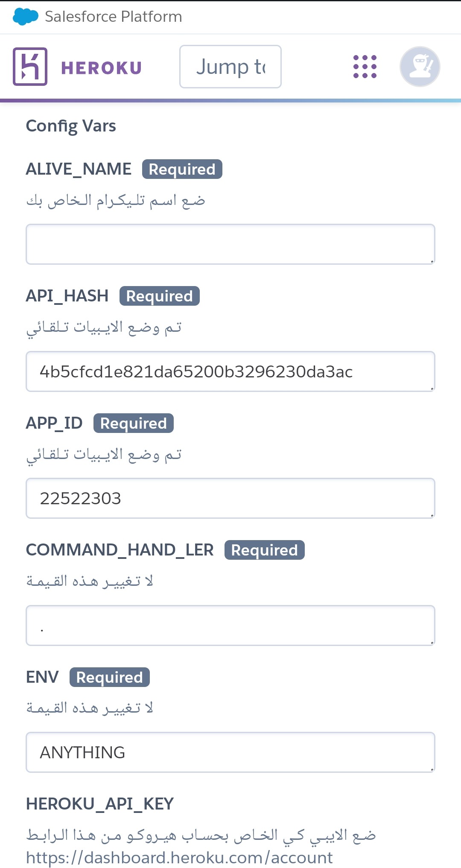
Task: Click the Salesforce cloud logo icon
Action: coord(26,17)
